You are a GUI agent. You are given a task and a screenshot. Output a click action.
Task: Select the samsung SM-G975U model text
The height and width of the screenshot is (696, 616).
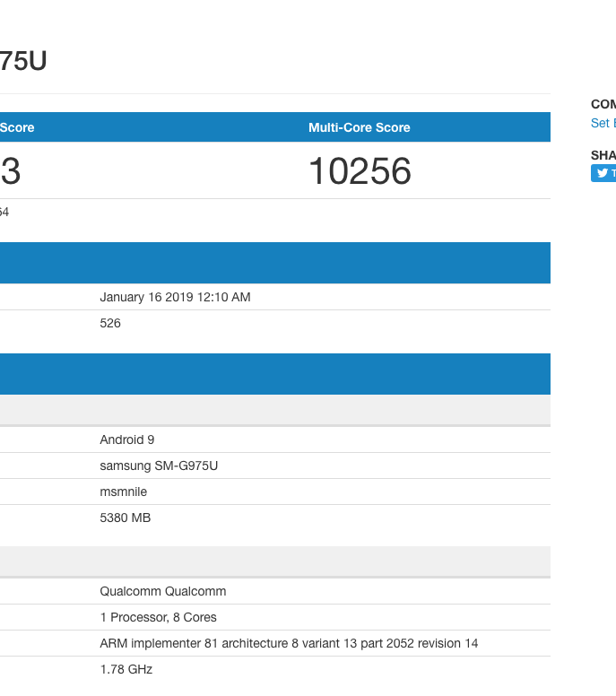point(159,465)
